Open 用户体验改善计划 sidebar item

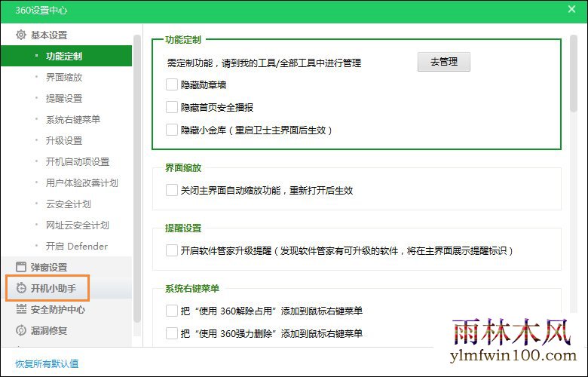pyautogui.click(x=81, y=182)
